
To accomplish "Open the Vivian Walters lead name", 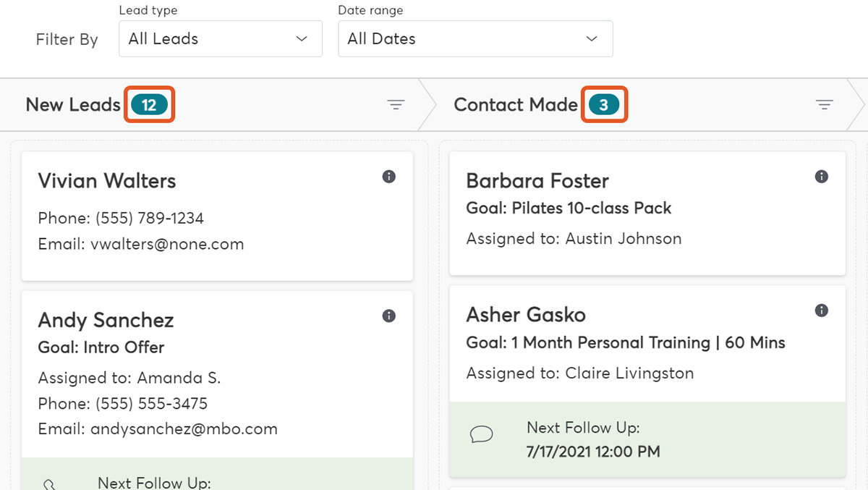I will pyautogui.click(x=107, y=181).
